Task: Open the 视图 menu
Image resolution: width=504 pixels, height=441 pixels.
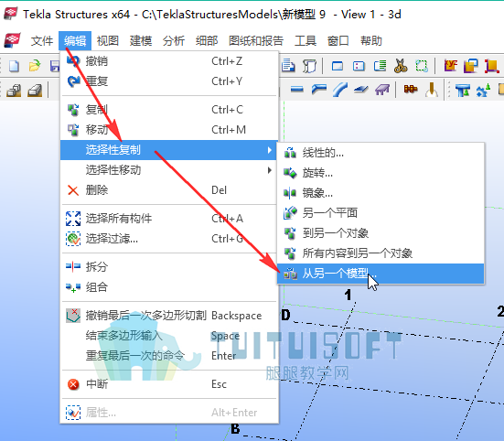Action: point(108,41)
